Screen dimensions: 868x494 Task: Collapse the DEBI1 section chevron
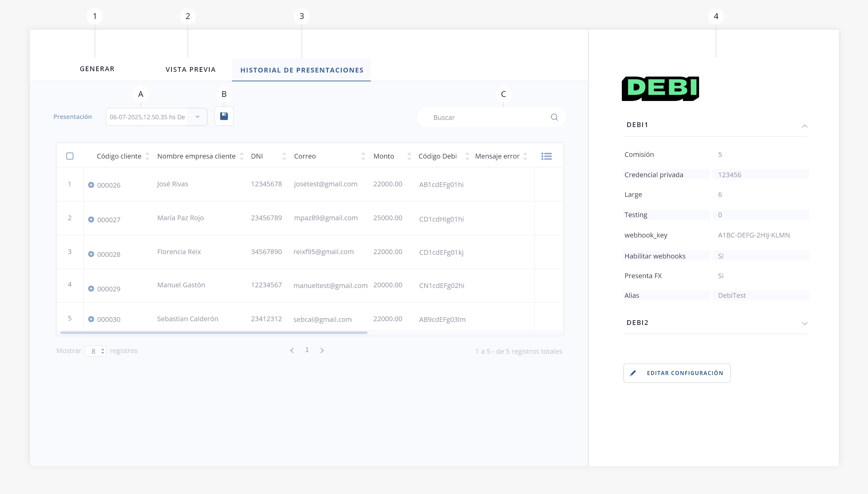805,126
